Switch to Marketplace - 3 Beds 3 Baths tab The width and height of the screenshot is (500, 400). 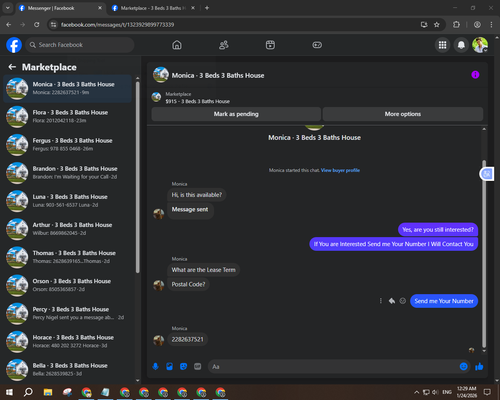pos(153,8)
